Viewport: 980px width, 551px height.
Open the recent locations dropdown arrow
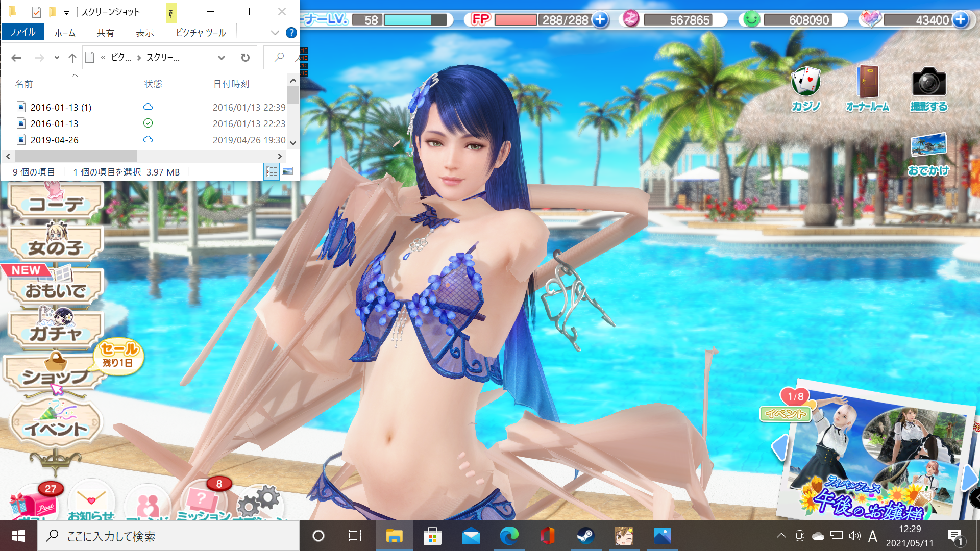click(57, 58)
